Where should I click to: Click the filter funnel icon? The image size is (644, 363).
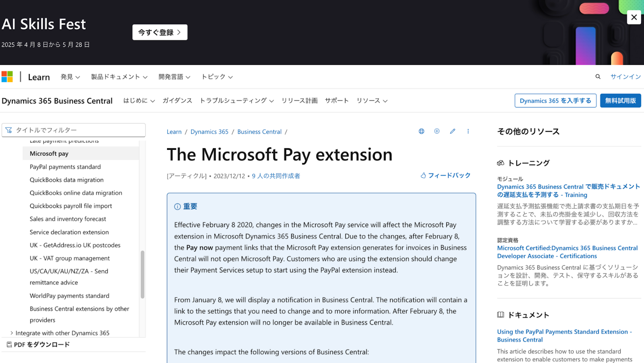(x=8, y=130)
